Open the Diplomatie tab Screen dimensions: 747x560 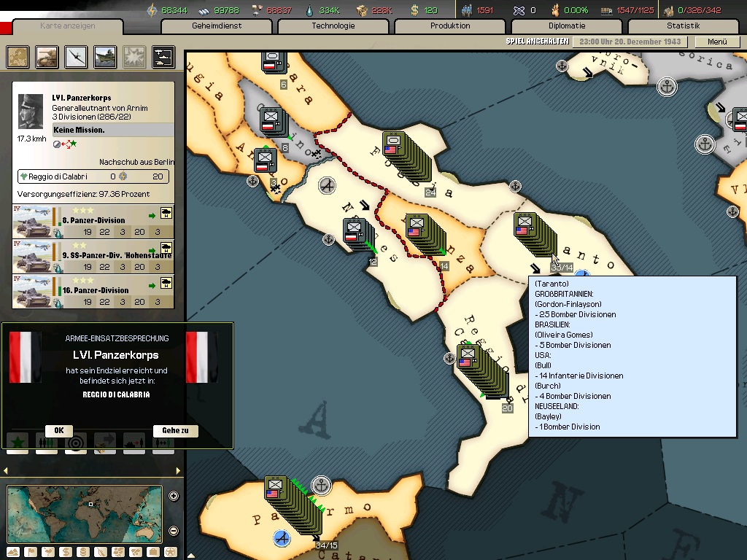click(567, 26)
